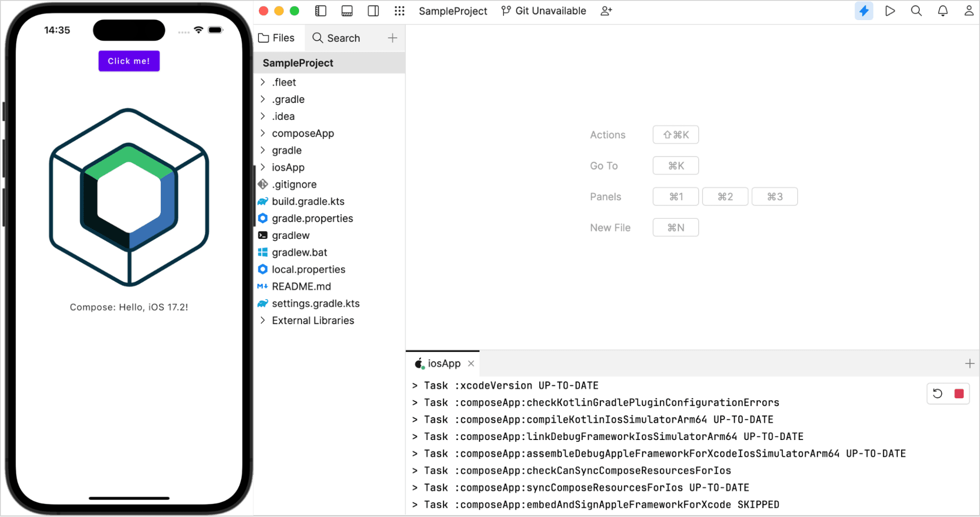Click Git Unavailable branch indicator
Image resolution: width=980 pixels, height=517 pixels.
(544, 11)
